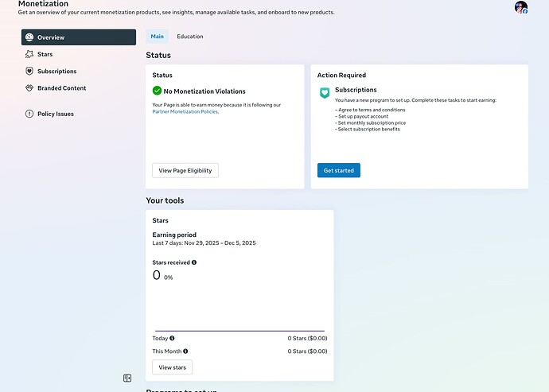This screenshot has height=392, width=549.
Task: Click Get started for Subscriptions setup
Action: click(338, 170)
